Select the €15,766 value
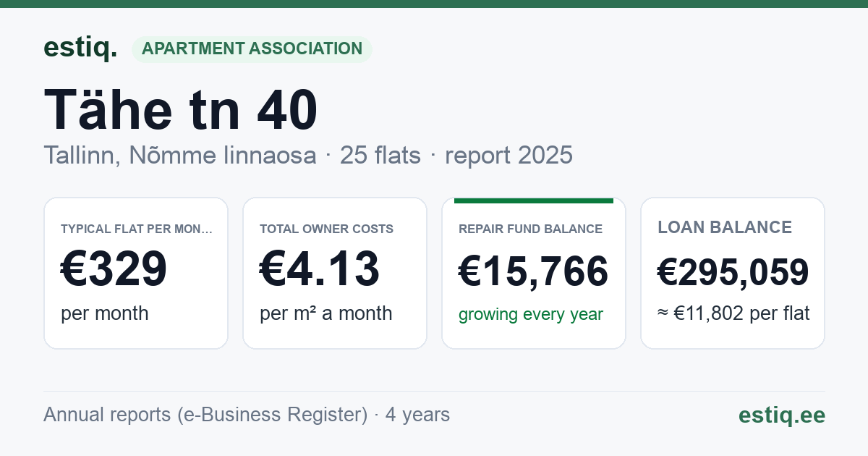Screen dimensions: 868x456 534,272
